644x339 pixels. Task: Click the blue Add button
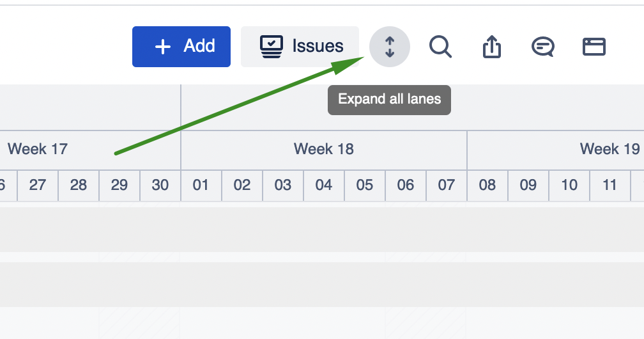(x=181, y=47)
